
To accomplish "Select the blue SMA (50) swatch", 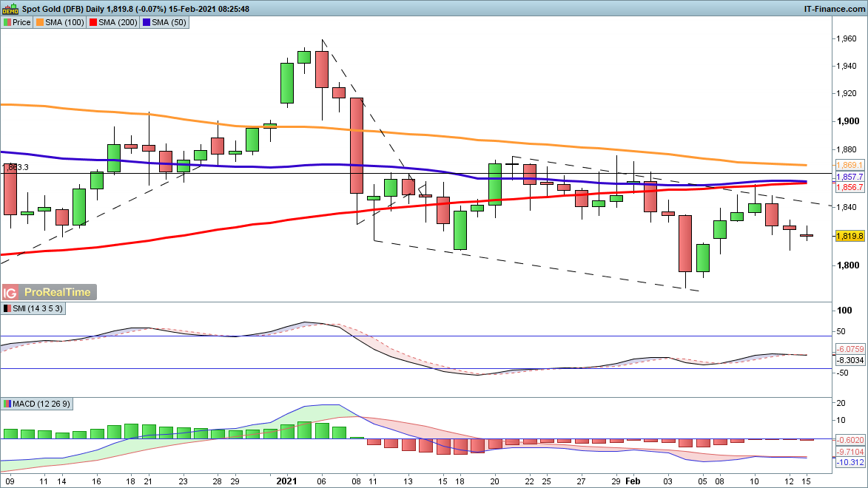I will click(x=146, y=22).
